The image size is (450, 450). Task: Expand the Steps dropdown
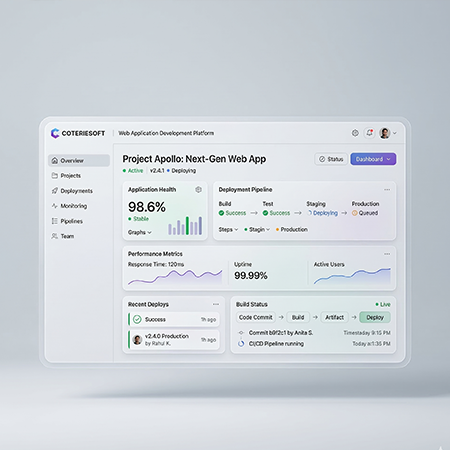(228, 229)
